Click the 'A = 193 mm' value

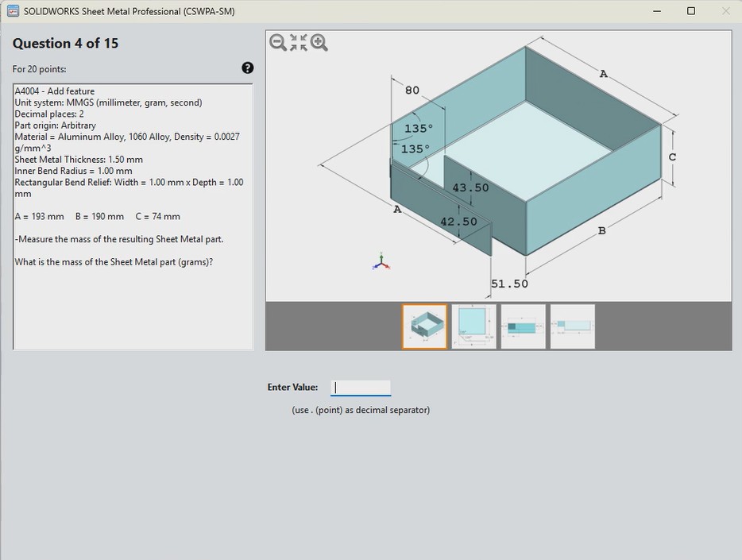click(39, 217)
